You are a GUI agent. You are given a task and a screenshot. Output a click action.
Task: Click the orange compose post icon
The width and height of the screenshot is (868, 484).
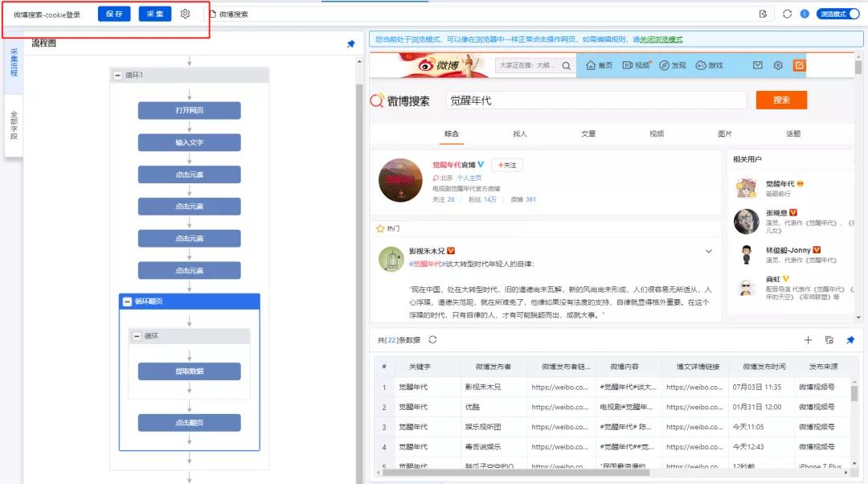click(x=799, y=65)
